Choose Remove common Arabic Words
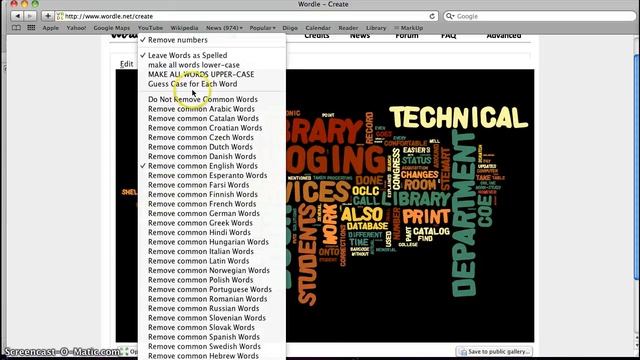 [x=212, y=109]
